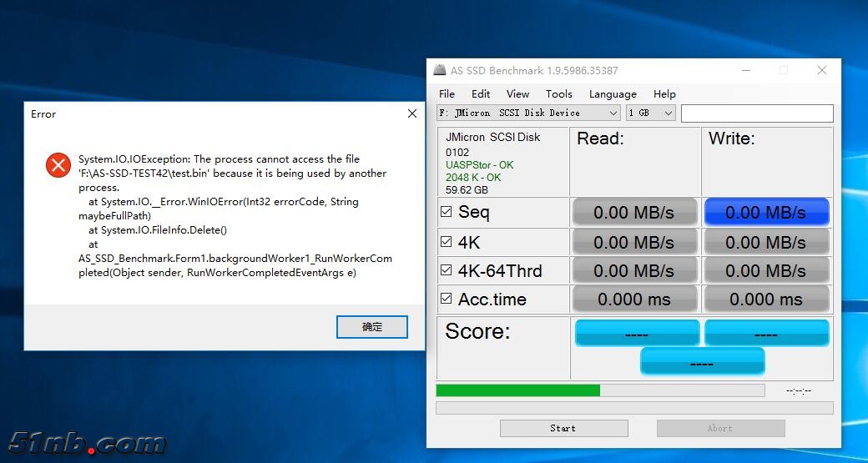The width and height of the screenshot is (868, 463).
Task: Click the Start benchmark button
Action: click(x=563, y=428)
